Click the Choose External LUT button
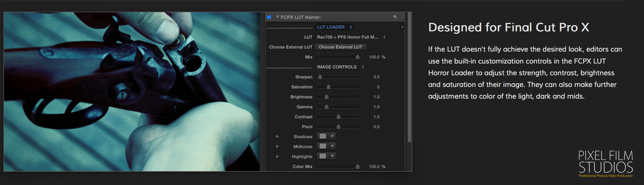Screen dimensions: 644x185 point(340,47)
